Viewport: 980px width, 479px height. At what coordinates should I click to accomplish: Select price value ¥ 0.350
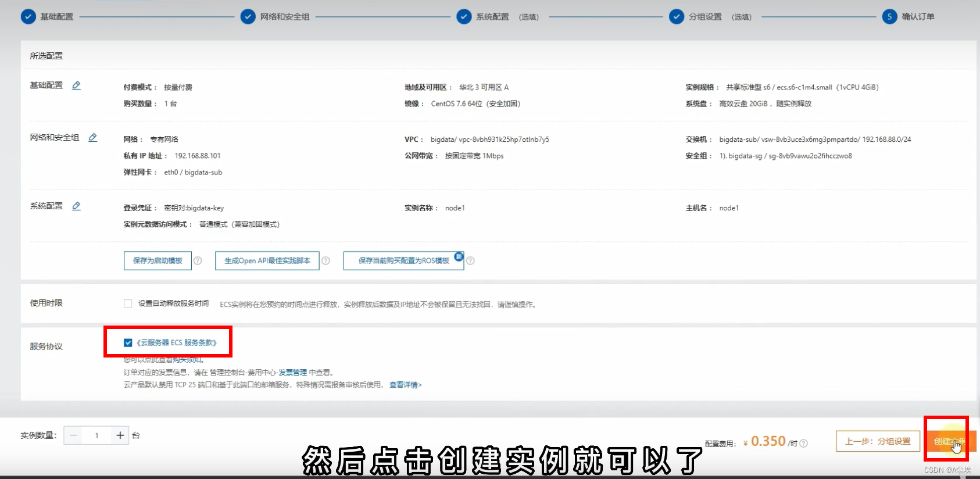pos(764,441)
